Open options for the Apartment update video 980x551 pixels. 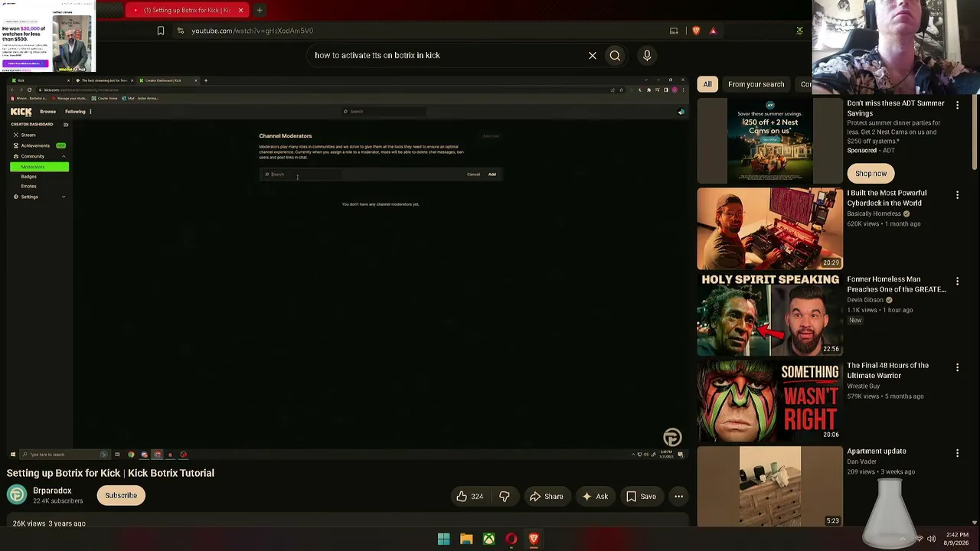[957, 453]
